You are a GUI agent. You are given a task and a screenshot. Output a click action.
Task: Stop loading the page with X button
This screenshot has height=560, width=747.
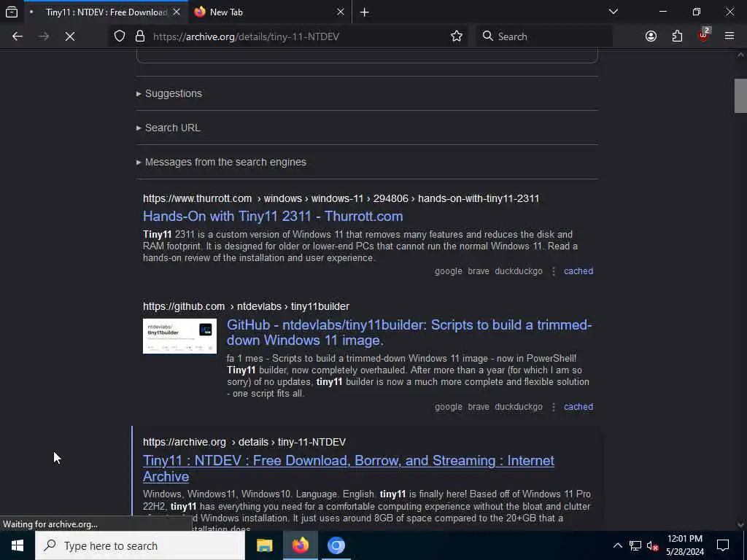click(70, 36)
